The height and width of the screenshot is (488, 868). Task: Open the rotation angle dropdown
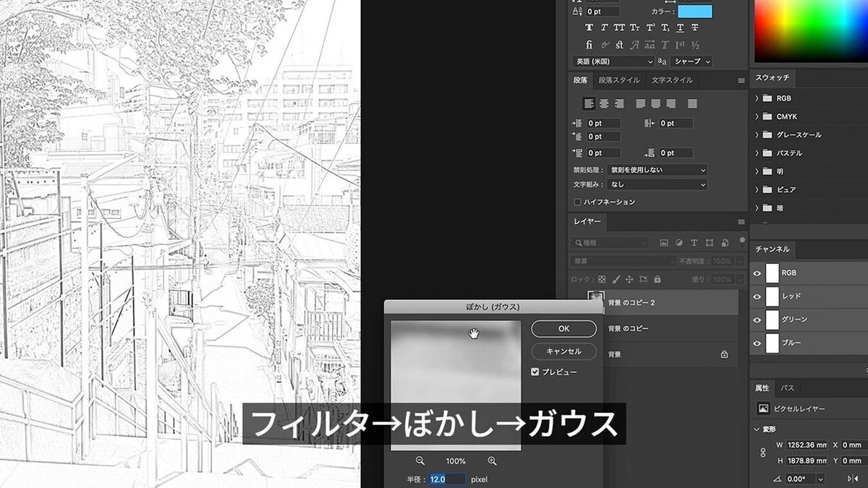[820, 479]
